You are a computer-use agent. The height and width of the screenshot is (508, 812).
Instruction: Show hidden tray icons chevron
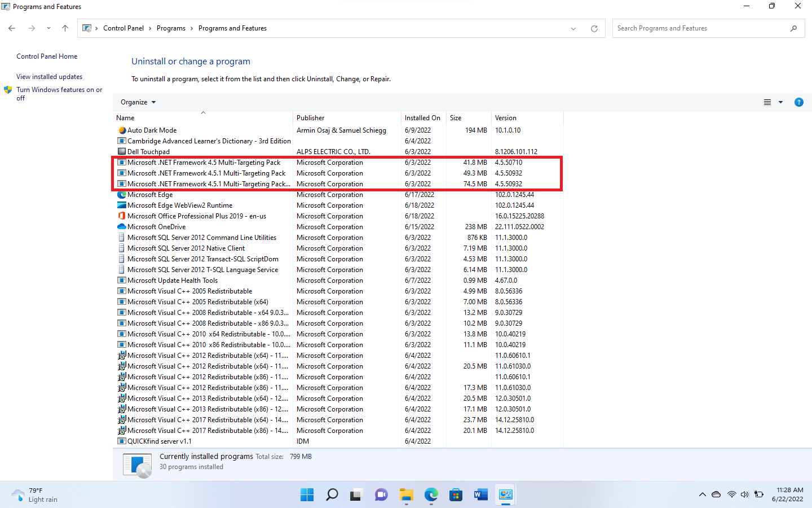703,494
